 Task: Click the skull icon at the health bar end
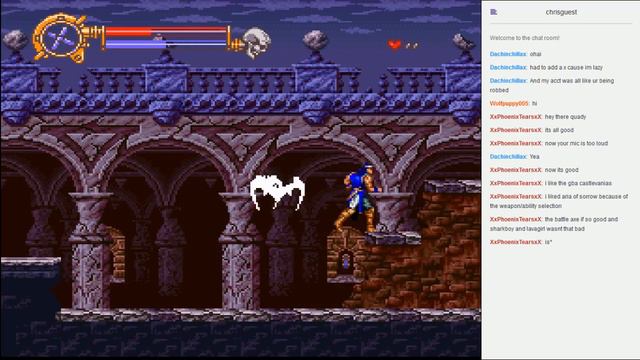click(x=257, y=42)
